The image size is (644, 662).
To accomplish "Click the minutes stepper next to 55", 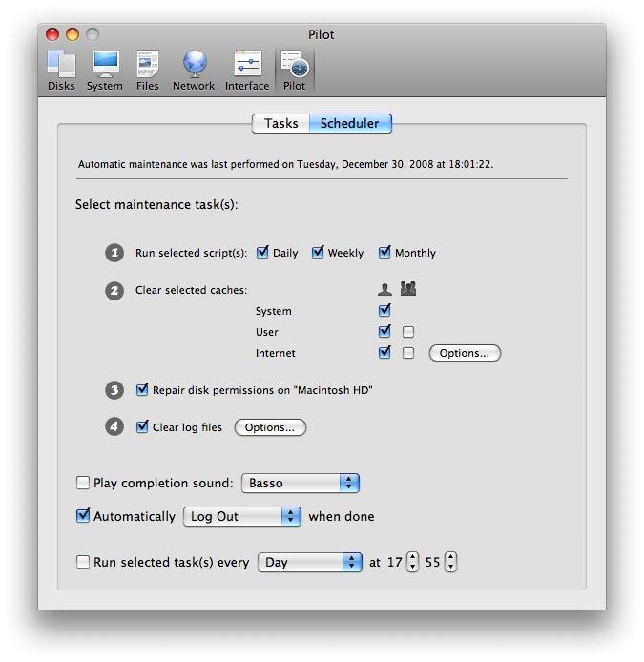I will (x=450, y=563).
